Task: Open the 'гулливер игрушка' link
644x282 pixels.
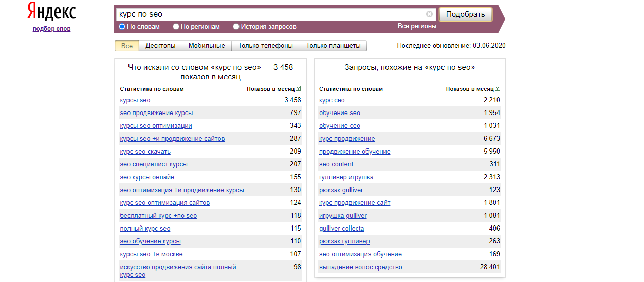Action: click(346, 177)
